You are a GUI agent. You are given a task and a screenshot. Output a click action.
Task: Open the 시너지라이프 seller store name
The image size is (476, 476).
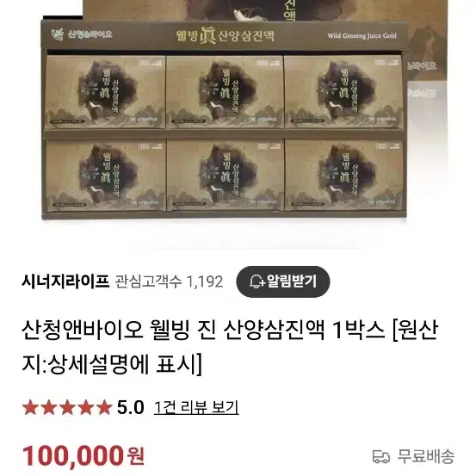pos(65,281)
